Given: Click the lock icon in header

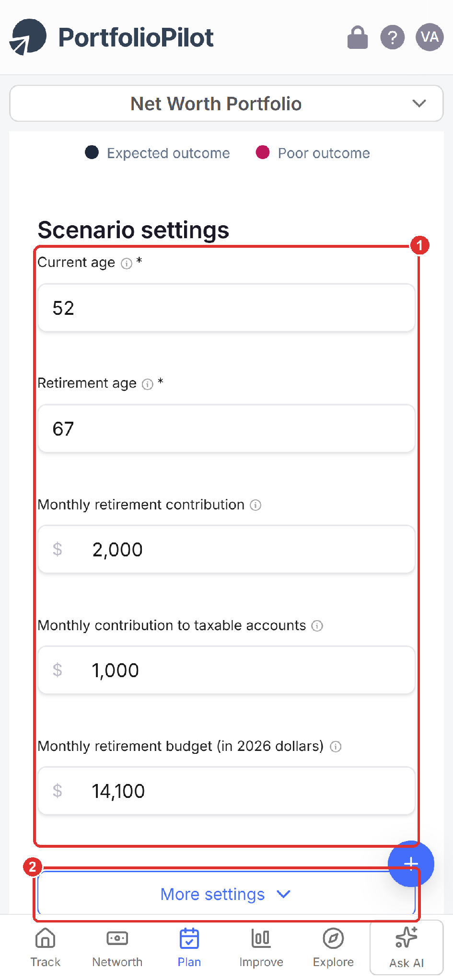Looking at the screenshot, I should 358,37.
